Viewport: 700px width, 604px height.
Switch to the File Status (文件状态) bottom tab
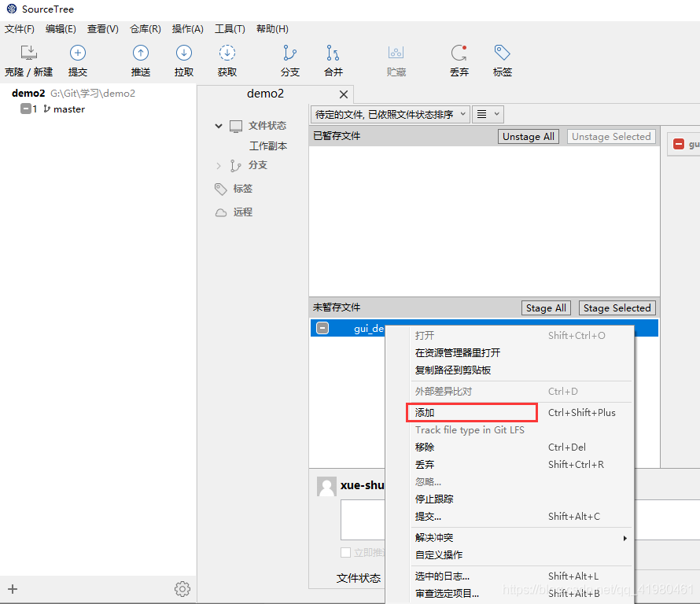click(358, 579)
